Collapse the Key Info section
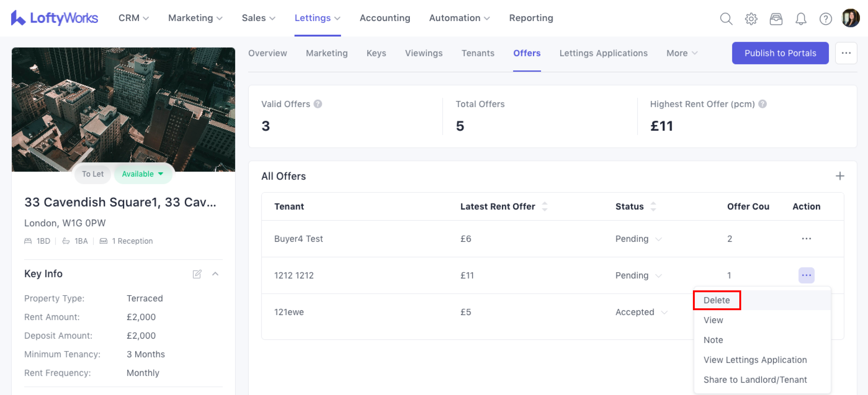Image resolution: width=868 pixels, height=395 pixels. tap(215, 274)
